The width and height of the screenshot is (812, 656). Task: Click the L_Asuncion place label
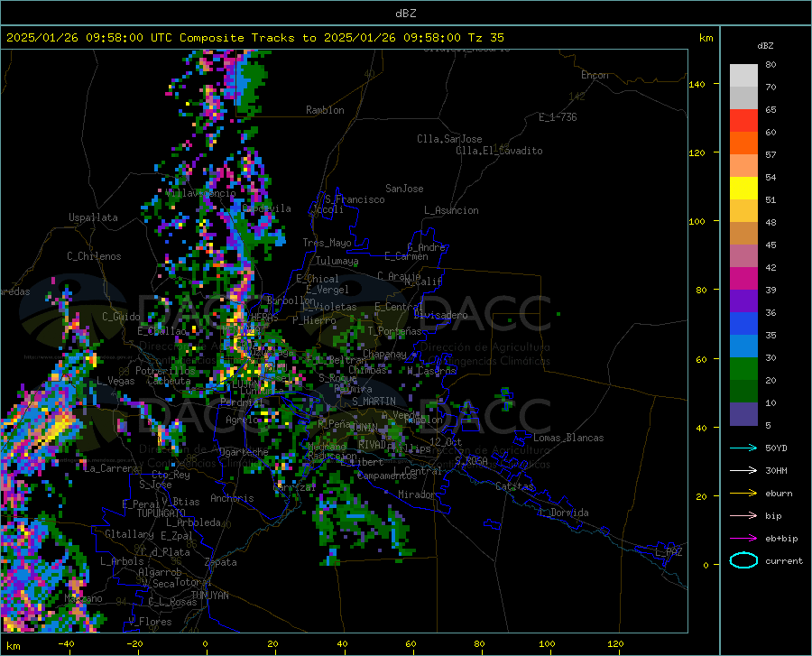pos(451,210)
